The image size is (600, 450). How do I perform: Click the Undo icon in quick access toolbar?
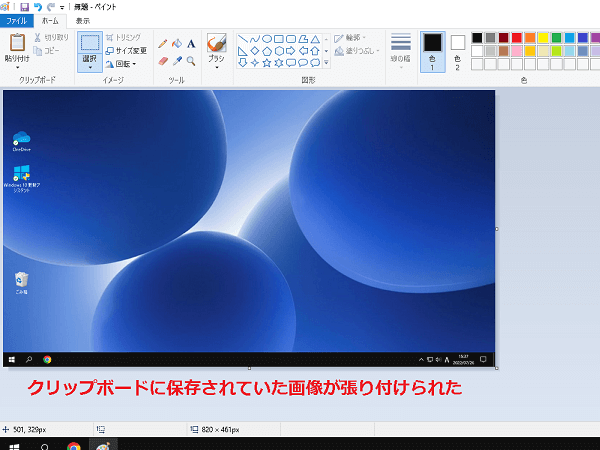(x=38, y=7)
